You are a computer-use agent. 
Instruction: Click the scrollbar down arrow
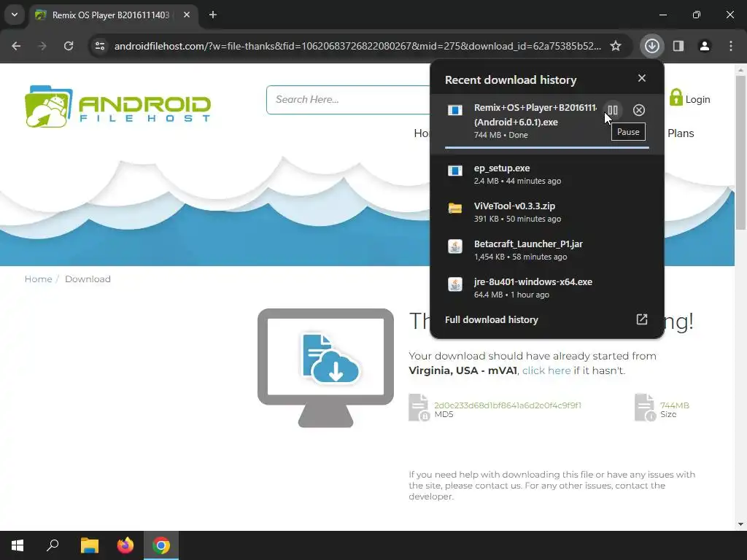point(740,524)
